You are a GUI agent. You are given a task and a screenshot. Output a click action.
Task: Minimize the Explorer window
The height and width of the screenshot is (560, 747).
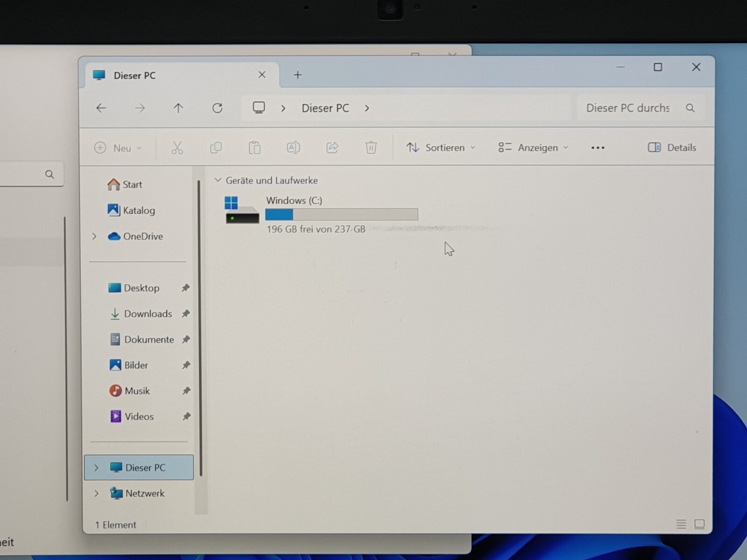(x=620, y=67)
